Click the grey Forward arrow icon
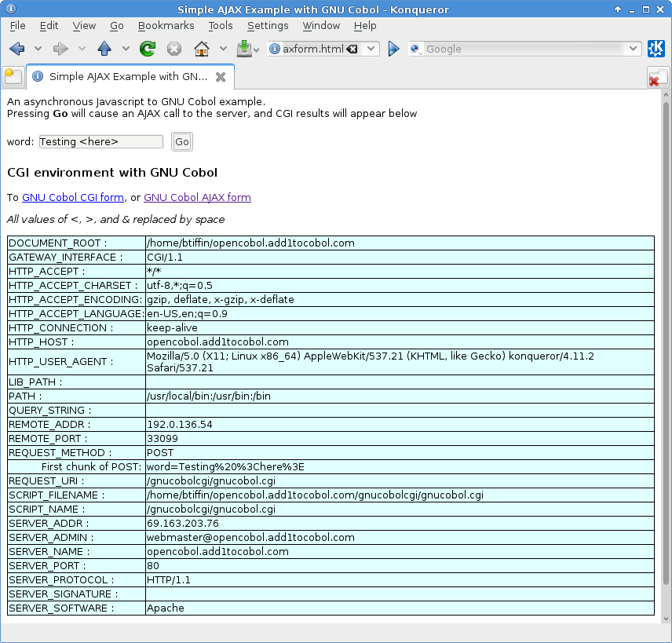Screen dimensions: 672x643 click(60, 49)
